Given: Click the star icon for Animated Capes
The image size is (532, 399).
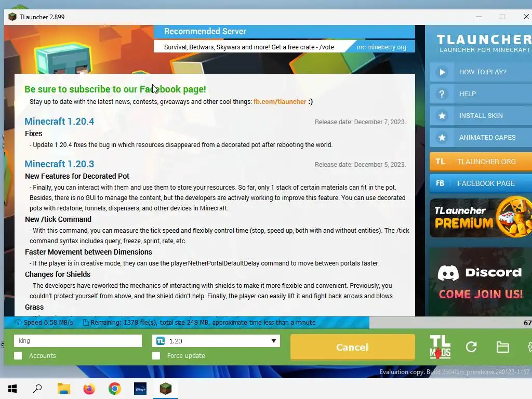Looking at the screenshot, I should 442,137.
